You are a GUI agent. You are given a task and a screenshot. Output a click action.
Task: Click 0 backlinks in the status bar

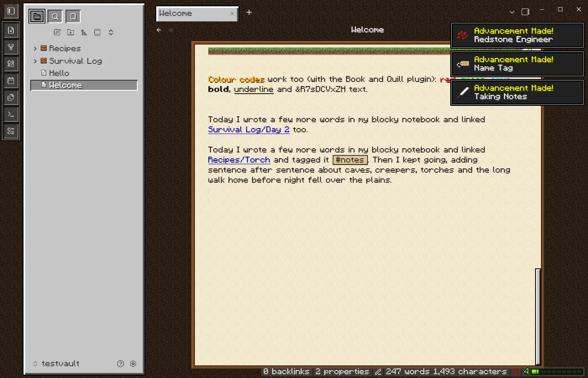pos(286,372)
